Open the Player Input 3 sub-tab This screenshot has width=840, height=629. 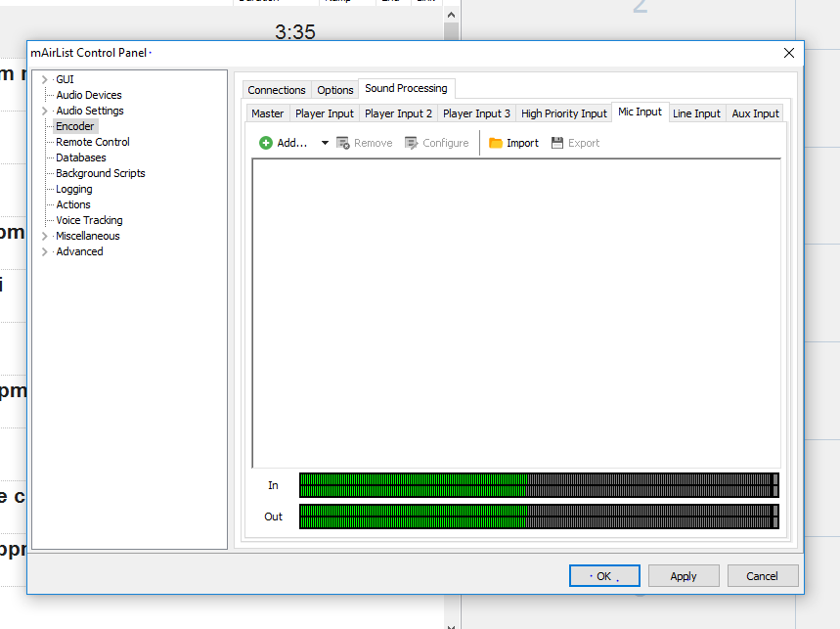tap(476, 113)
